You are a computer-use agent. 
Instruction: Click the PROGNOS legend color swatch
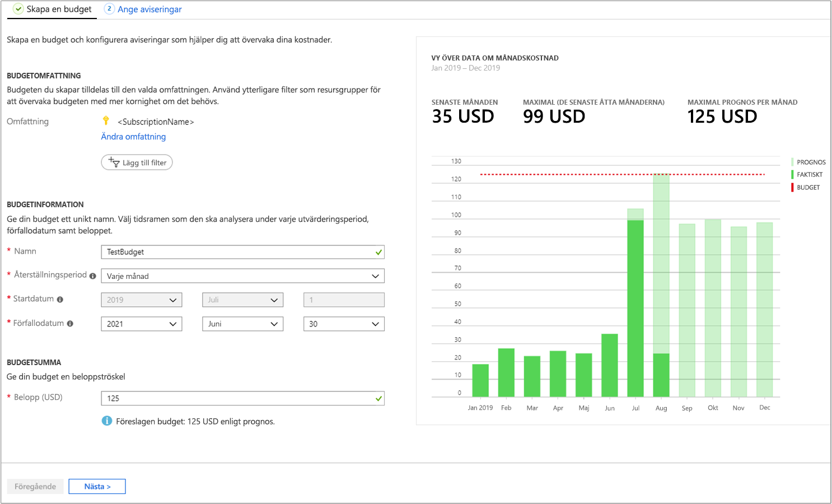coord(792,162)
